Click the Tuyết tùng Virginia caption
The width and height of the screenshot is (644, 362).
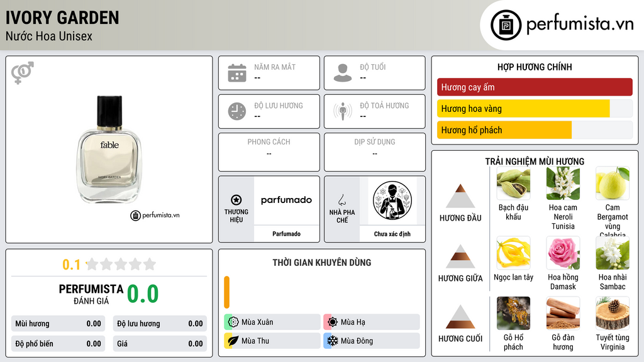tap(613, 343)
